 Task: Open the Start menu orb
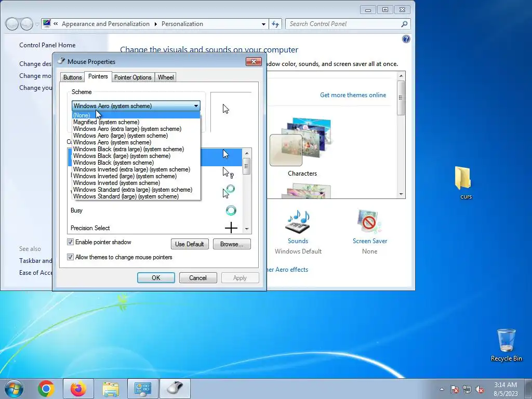point(14,389)
